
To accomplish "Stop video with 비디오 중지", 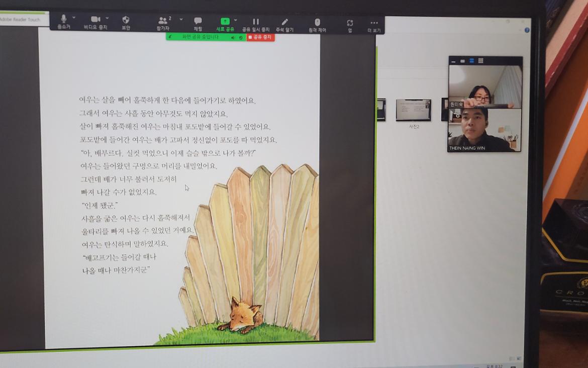I will (95, 22).
